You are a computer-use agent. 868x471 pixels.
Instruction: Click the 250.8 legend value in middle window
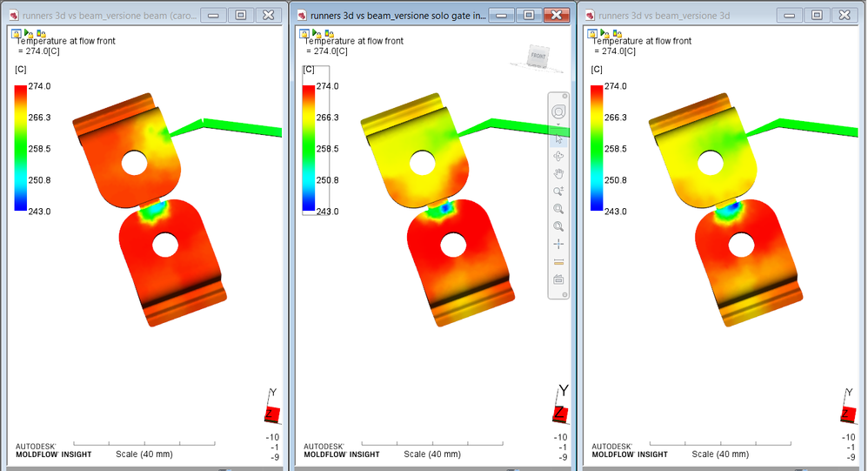327,180
